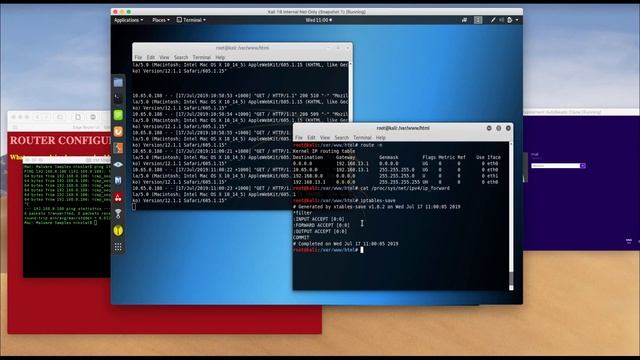The height and width of the screenshot is (360, 640).
Task: Click the red close button of Kali VM window
Action: (115, 12)
